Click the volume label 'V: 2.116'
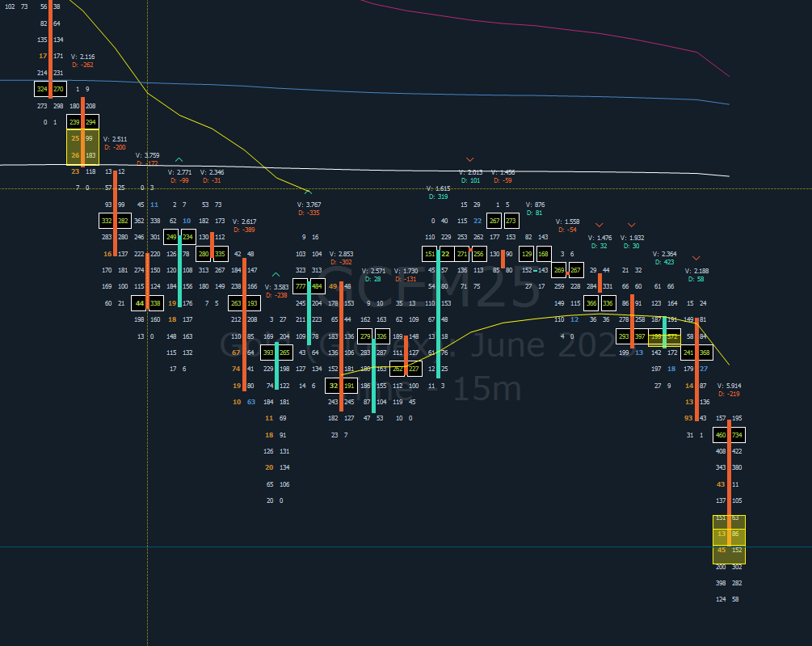Screen dimensions: 812x646 coord(83,57)
